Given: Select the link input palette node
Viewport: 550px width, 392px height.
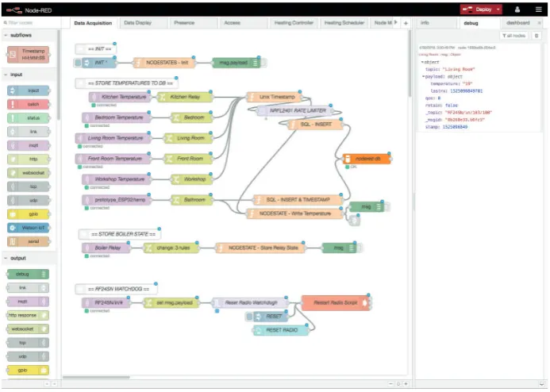Looking at the screenshot, I should pos(28,132).
